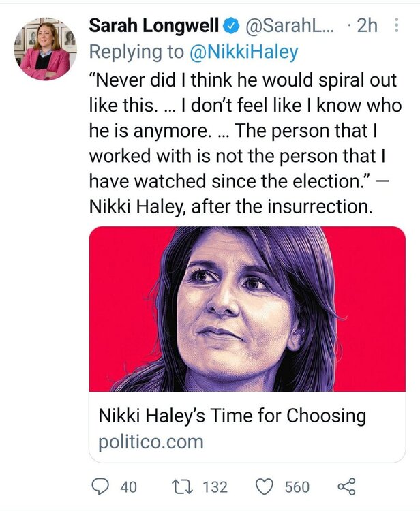The width and height of the screenshot is (420, 511).
Task: Open the tweet's three-dot more menu
Action: pyautogui.click(x=397, y=27)
